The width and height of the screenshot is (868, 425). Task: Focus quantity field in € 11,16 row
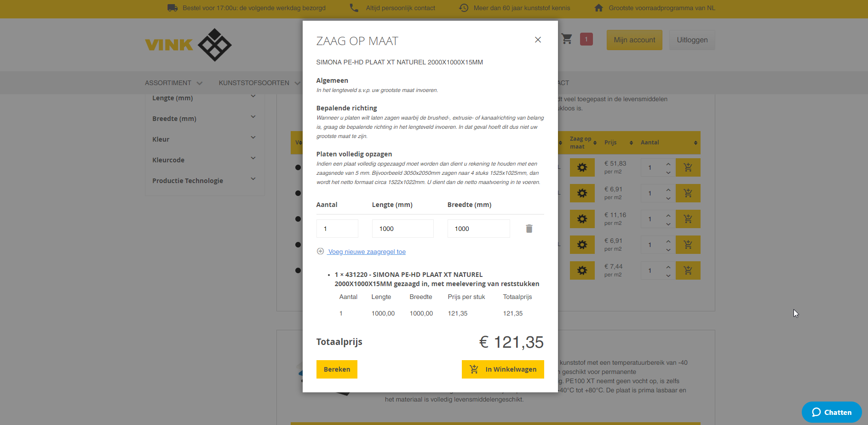[652, 219]
